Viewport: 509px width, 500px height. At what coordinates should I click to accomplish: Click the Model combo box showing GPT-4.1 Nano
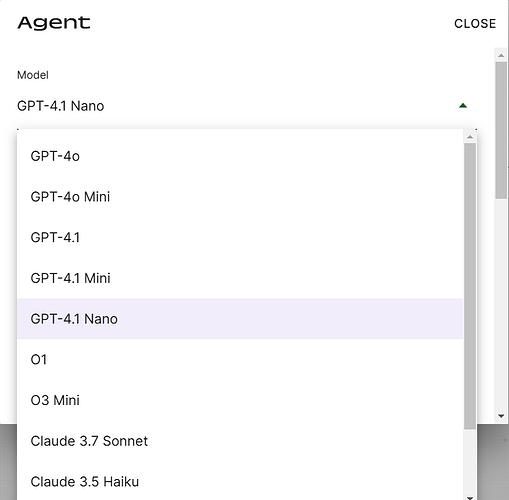pos(247,106)
